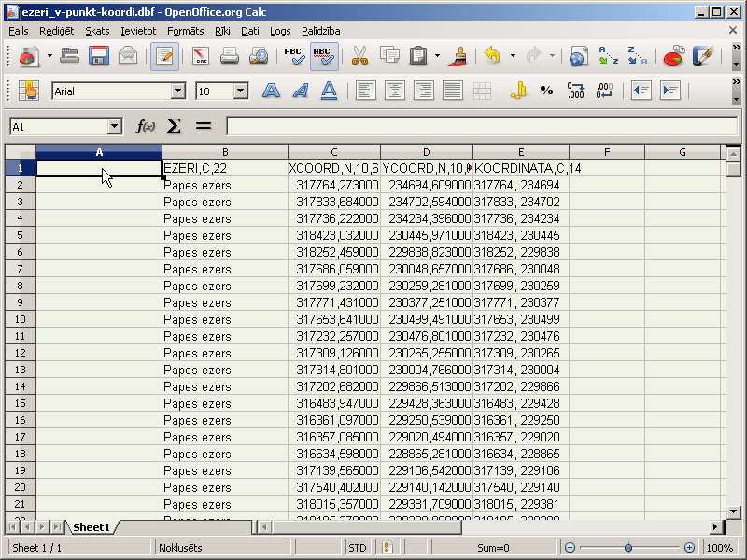Save the document with the floppy disk icon
747x560 pixels.
(99, 56)
